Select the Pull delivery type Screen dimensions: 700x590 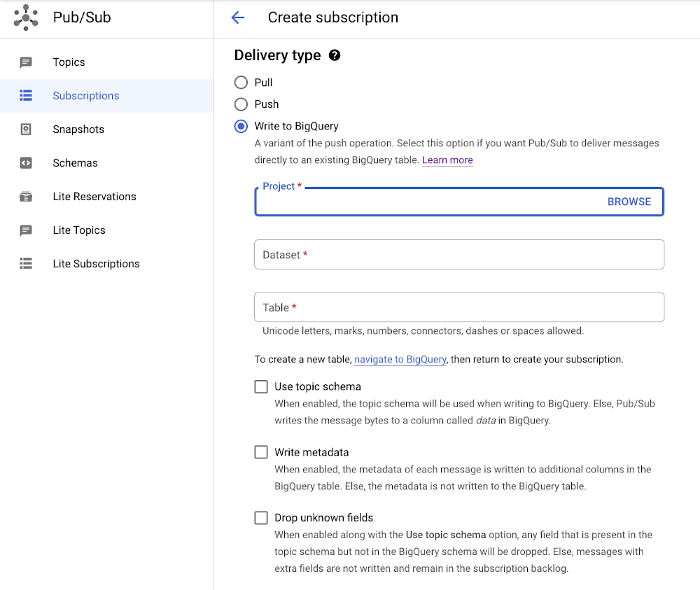[x=241, y=83]
